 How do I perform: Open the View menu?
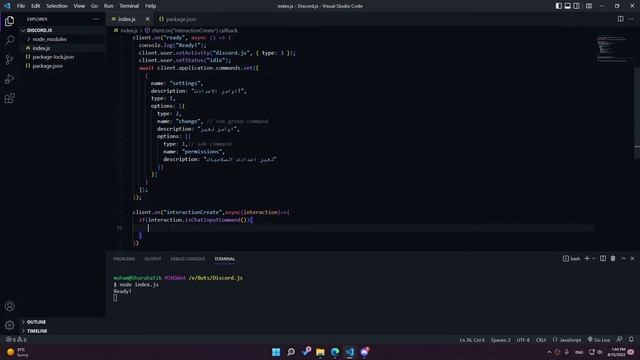tap(79, 6)
